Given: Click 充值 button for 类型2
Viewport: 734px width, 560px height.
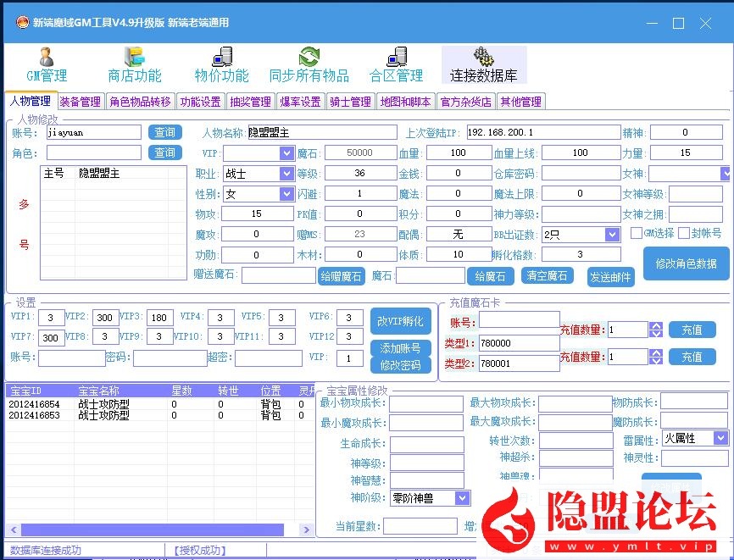Looking at the screenshot, I should 692,357.
